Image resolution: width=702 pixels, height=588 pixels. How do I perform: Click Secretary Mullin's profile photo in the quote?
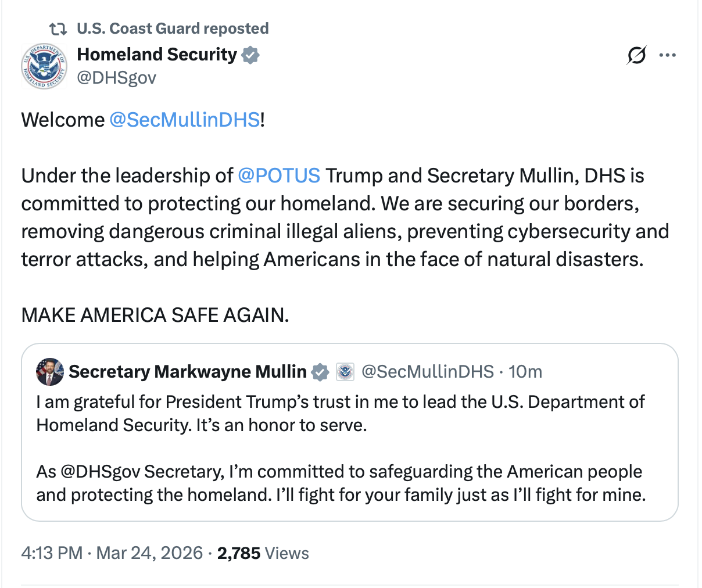point(50,372)
